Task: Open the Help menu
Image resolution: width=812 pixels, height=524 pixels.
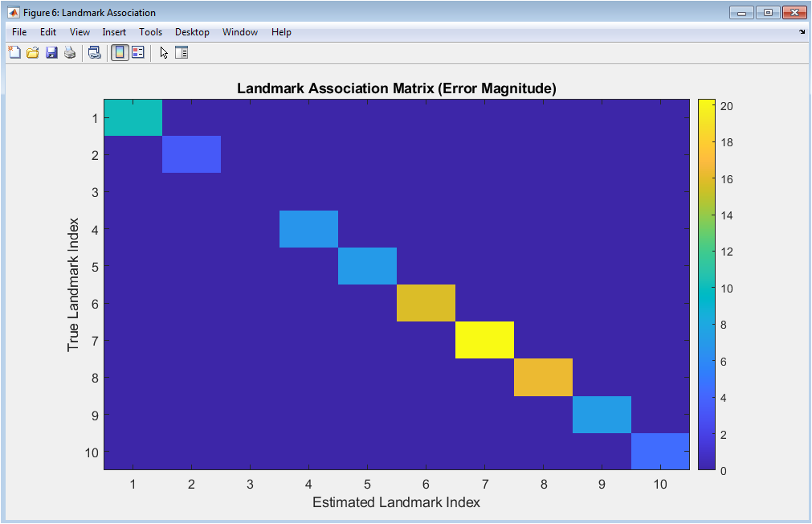Action: click(281, 32)
